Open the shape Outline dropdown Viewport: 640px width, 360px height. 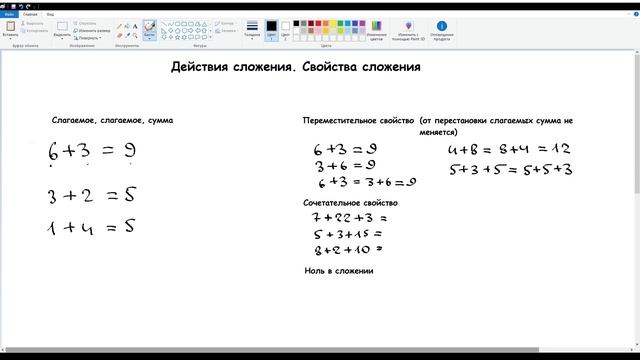pyautogui.click(x=225, y=24)
